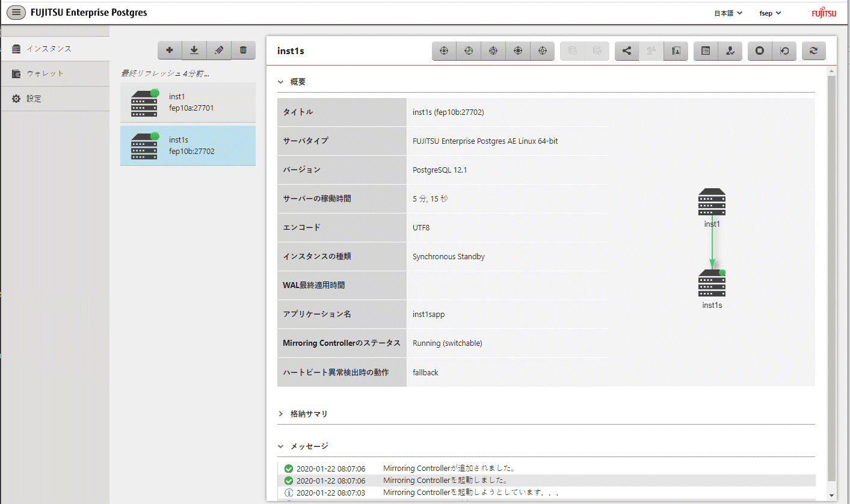Select the inst1 fep10a:27701 instance
Image resolution: width=850 pixels, height=504 pixels.
(188, 102)
